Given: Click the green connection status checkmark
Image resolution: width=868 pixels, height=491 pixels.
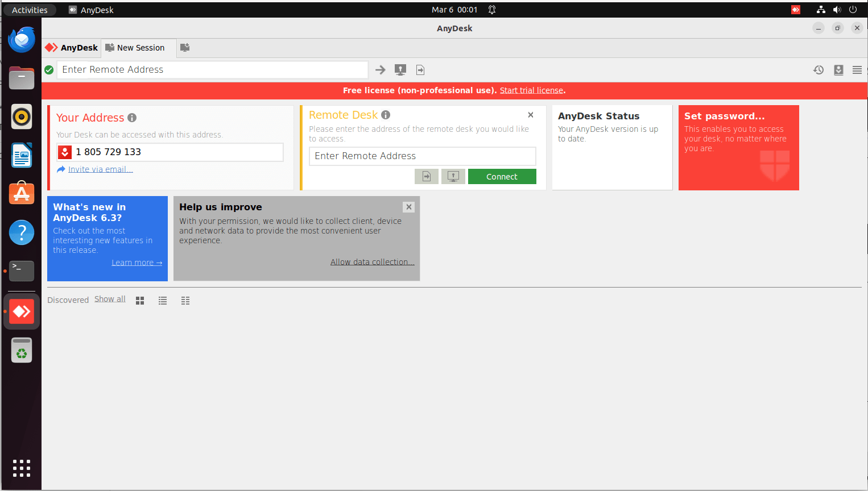Looking at the screenshot, I should [49, 70].
